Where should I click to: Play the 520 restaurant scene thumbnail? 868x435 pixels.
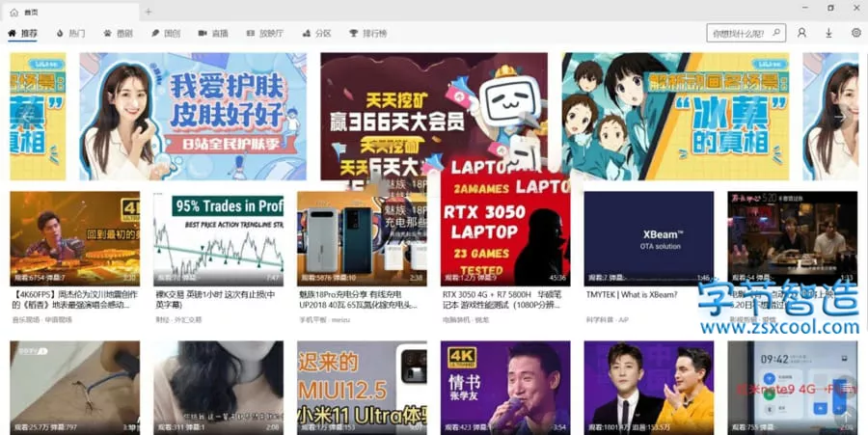coord(792,238)
